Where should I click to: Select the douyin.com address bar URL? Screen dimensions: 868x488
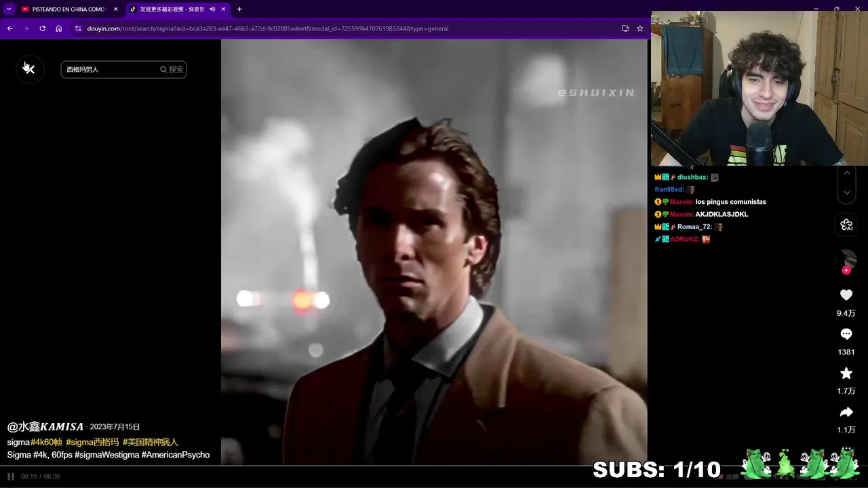[268, 28]
